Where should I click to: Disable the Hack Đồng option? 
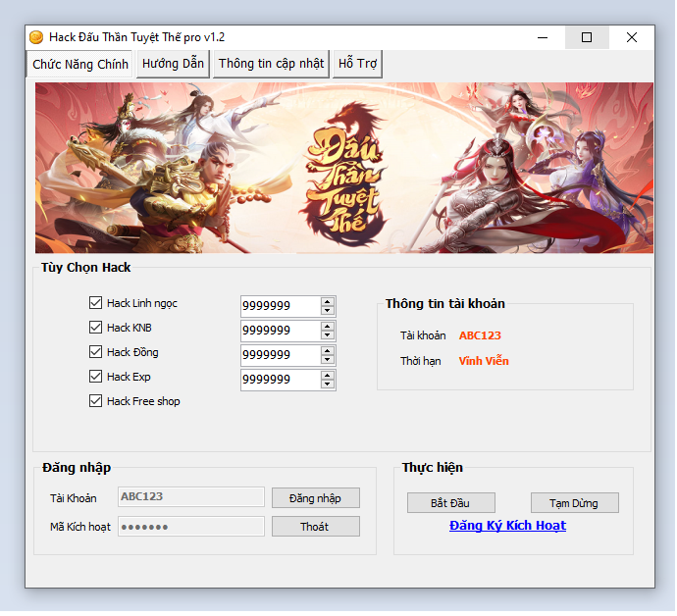95,352
